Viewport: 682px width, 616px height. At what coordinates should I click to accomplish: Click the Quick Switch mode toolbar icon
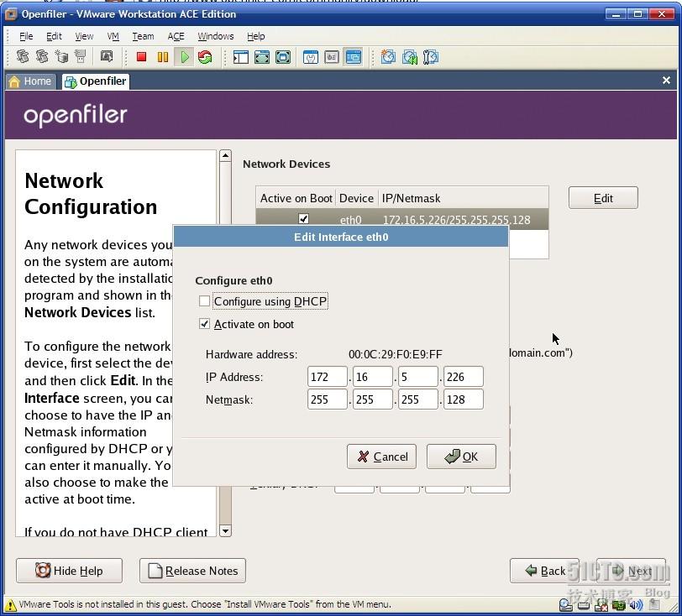pos(262,57)
